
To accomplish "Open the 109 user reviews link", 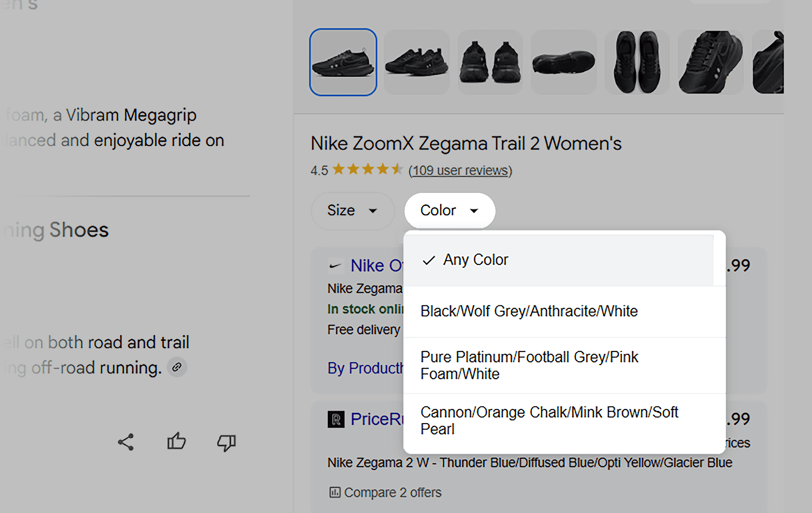I will pyautogui.click(x=460, y=170).
